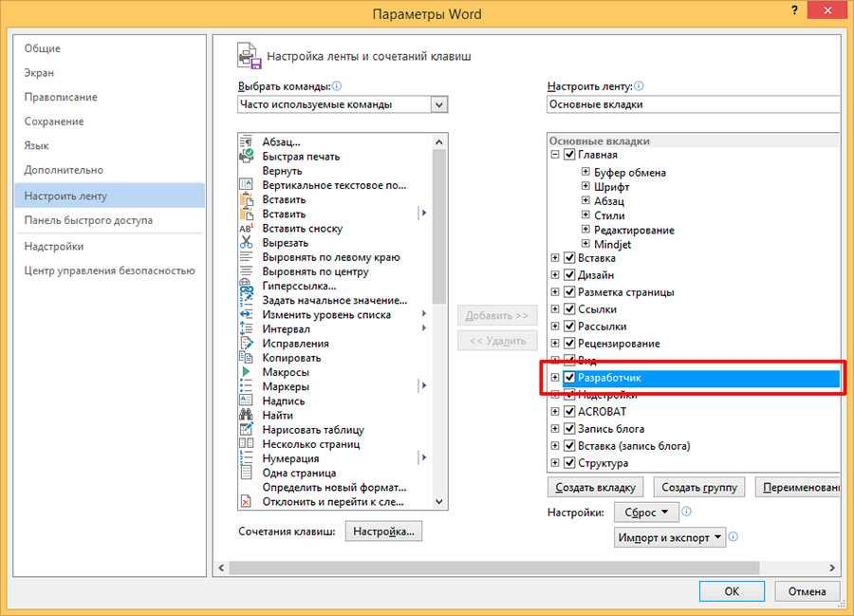Select the Маркеры bullets icon
Image resolution: width=854 pixels, height=616 pixels.
click(x=246, y=386)
